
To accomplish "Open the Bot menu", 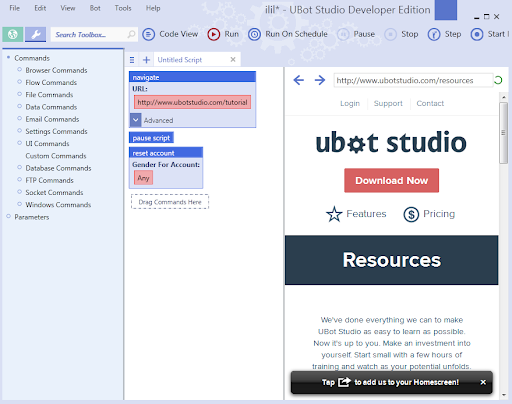I will 95,8.
